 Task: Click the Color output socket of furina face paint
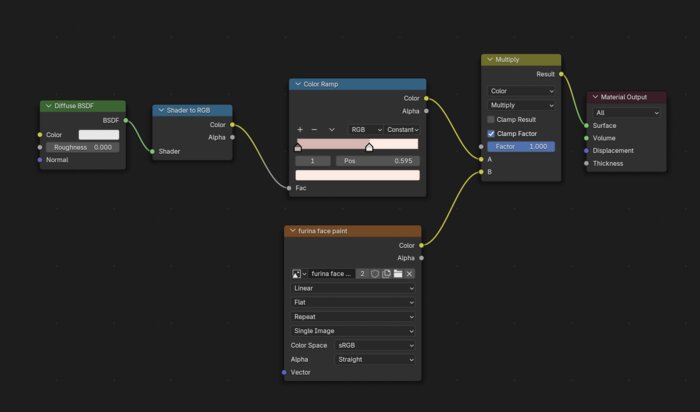click(x=421, y=245)
